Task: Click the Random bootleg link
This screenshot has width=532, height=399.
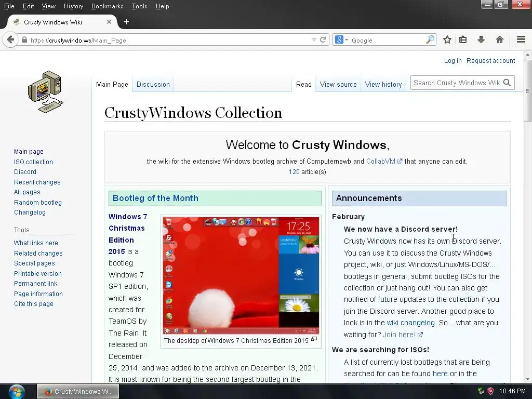Action: click(38, 202)
